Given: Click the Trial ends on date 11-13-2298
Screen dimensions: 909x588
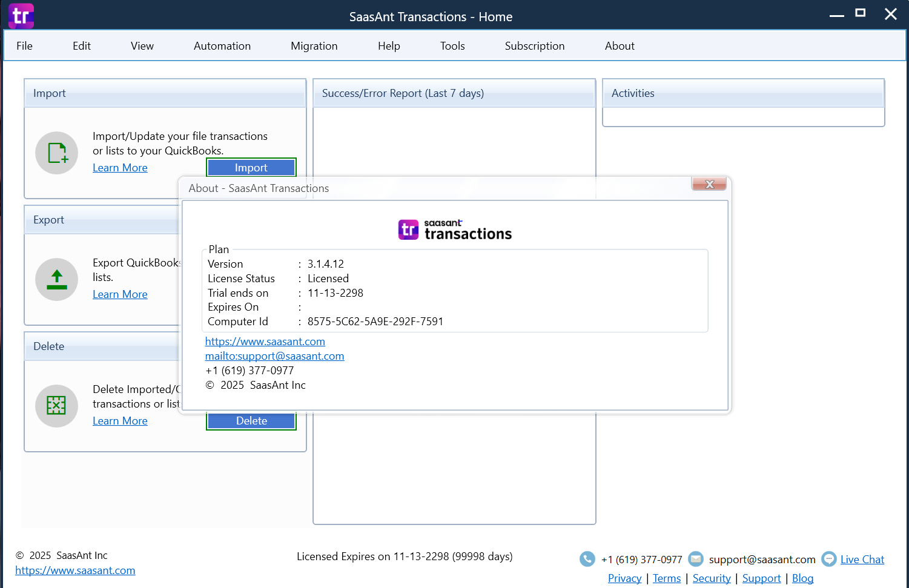Looking at the screenshot, I should pos(336,293).
